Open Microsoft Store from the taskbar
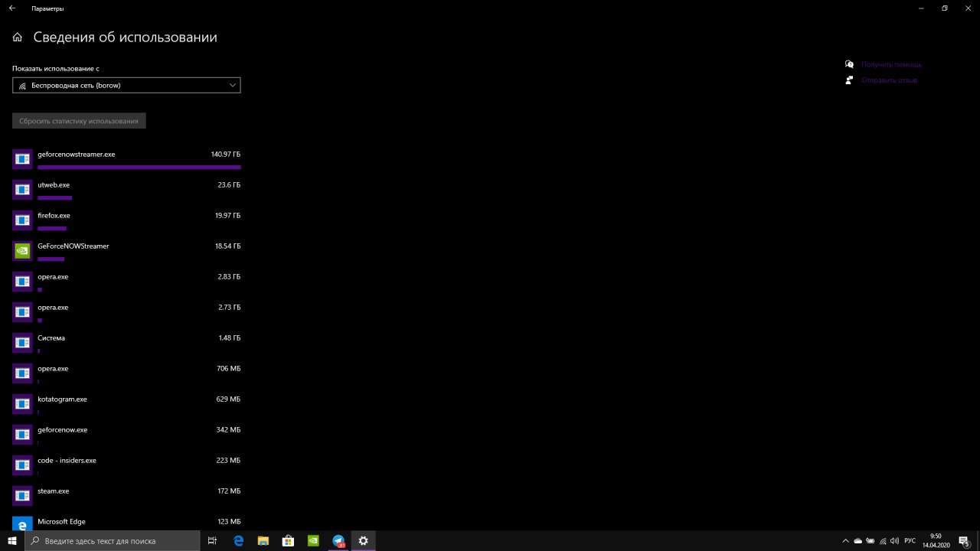 [x=288, y=540]
